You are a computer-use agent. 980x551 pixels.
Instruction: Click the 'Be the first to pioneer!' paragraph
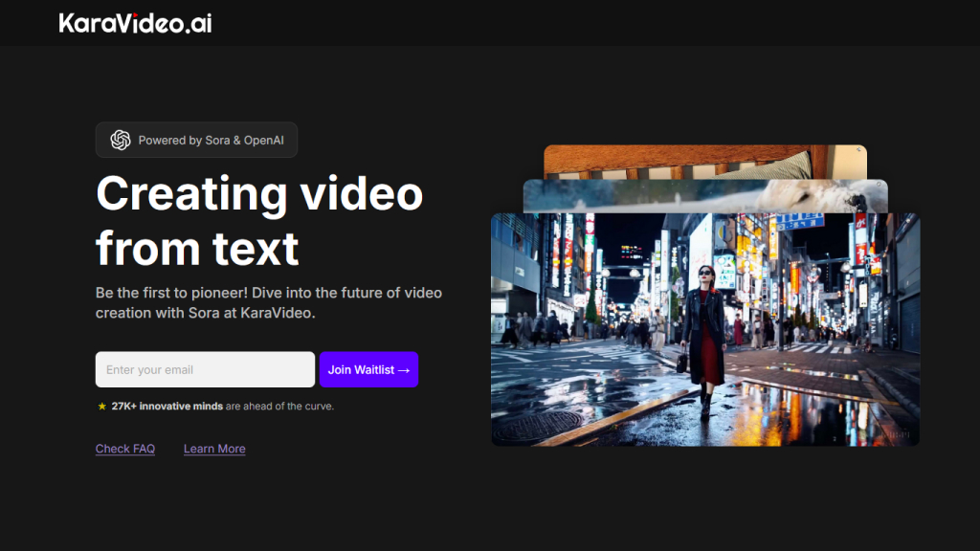[x=269, y=303]
